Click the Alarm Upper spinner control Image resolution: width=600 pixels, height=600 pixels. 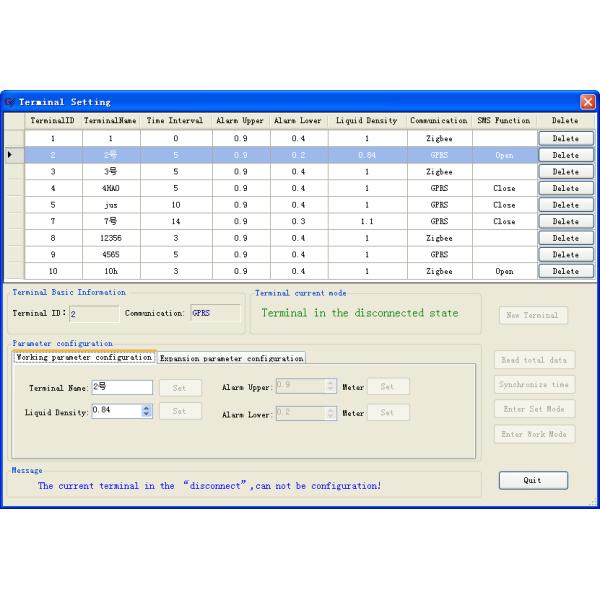click(x=331, y=386)
